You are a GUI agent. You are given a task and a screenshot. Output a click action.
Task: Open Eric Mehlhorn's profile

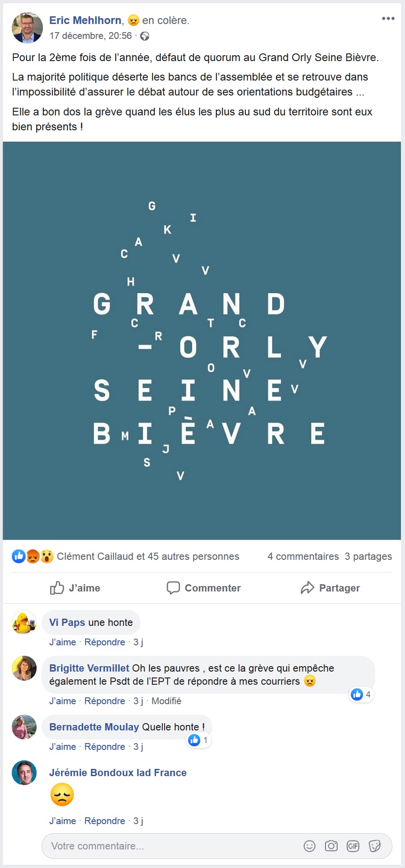click(85, 20)
